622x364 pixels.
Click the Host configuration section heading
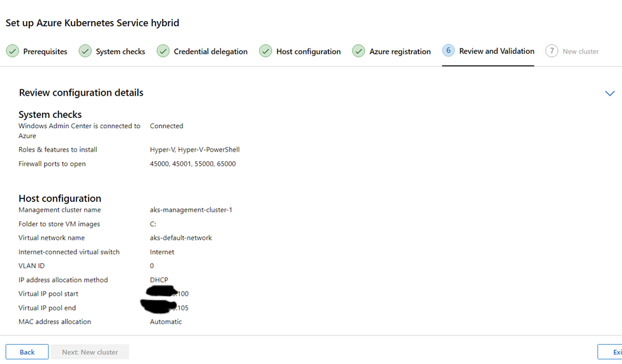point(60,198)
